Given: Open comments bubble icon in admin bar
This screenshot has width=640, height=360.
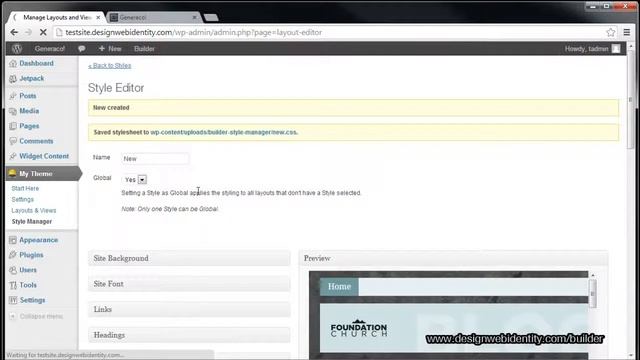Looking at the screenshot, I should pos(82,49).
